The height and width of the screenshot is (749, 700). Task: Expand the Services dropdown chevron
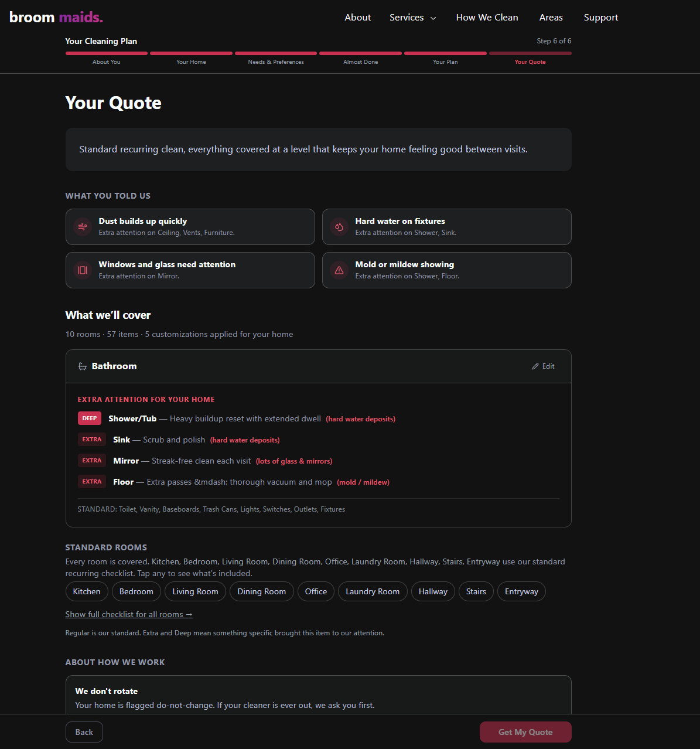coord(433,18)
